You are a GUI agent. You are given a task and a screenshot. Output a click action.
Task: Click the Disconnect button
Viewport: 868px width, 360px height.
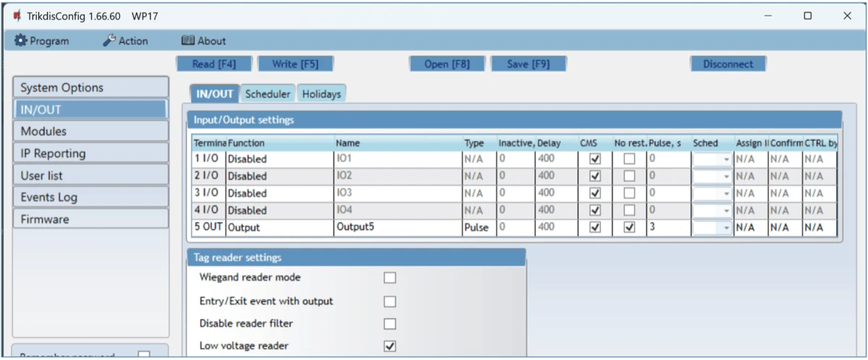pyautogui.click(x=728, y=64)
